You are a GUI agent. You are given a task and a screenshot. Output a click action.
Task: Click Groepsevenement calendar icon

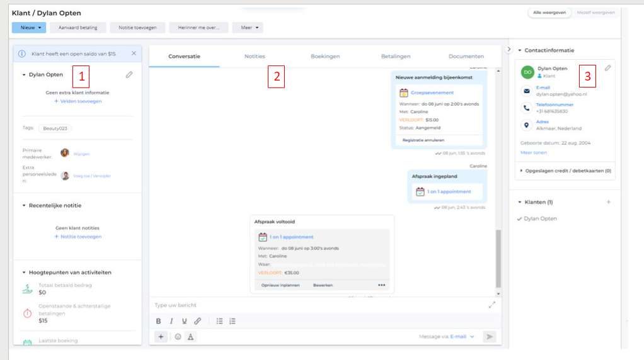(x=404, y=93)
